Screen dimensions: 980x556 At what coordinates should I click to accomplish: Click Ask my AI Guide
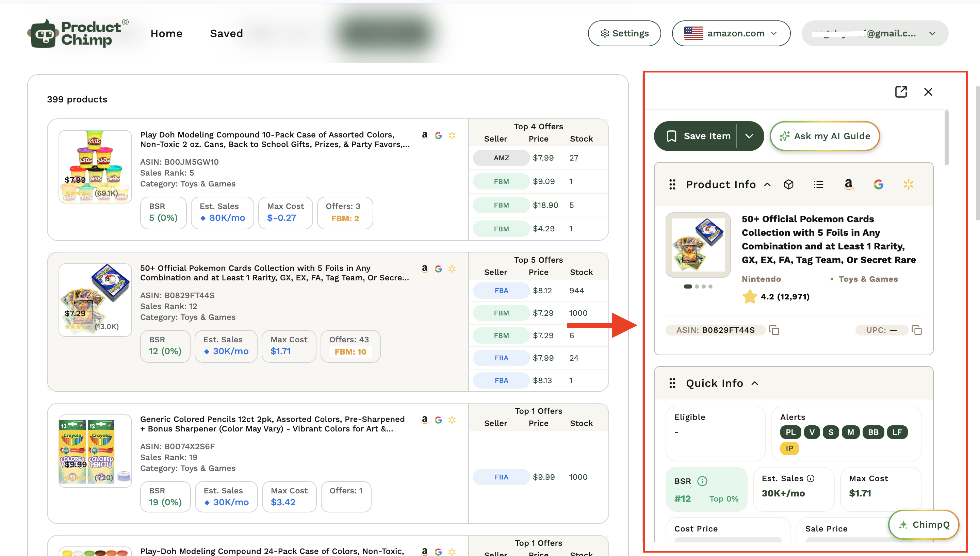coord(824,136)
